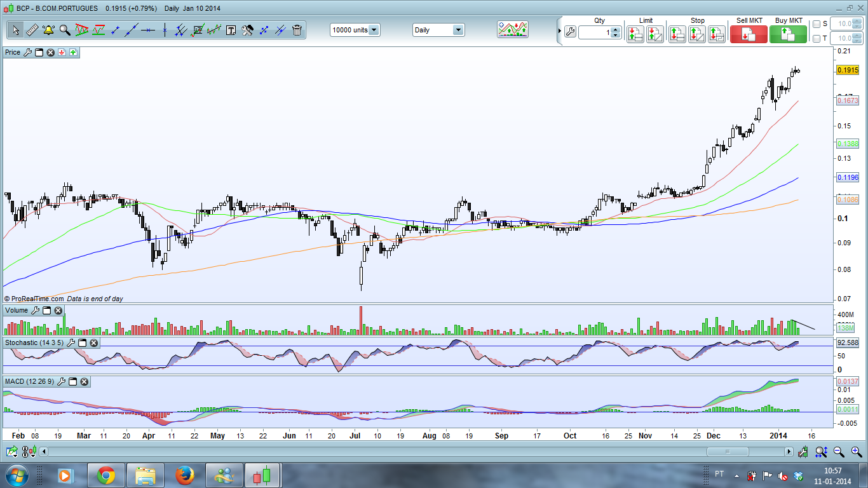The height and width of the screenshot is (488, 868).
Task: Open Stochastic indicator wrench settings
Action: tap(71, 342)
